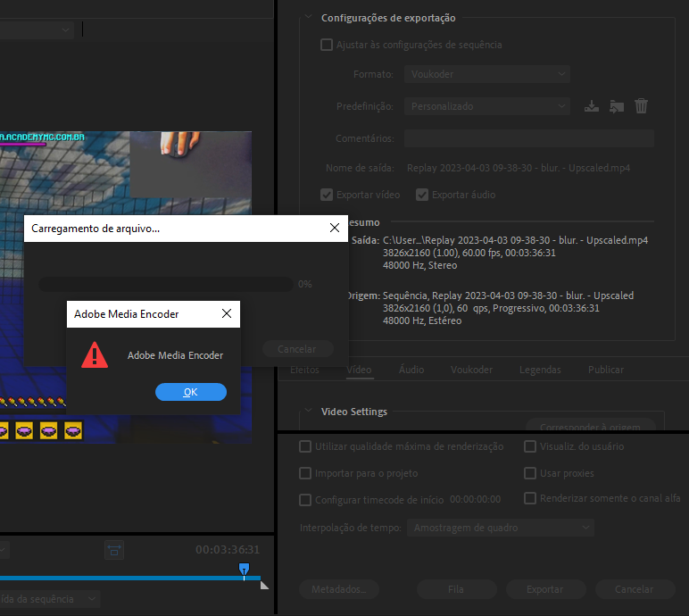Switch to the Áudio tab
Screen dimensions: 689x616
click(x=411, y=370)
